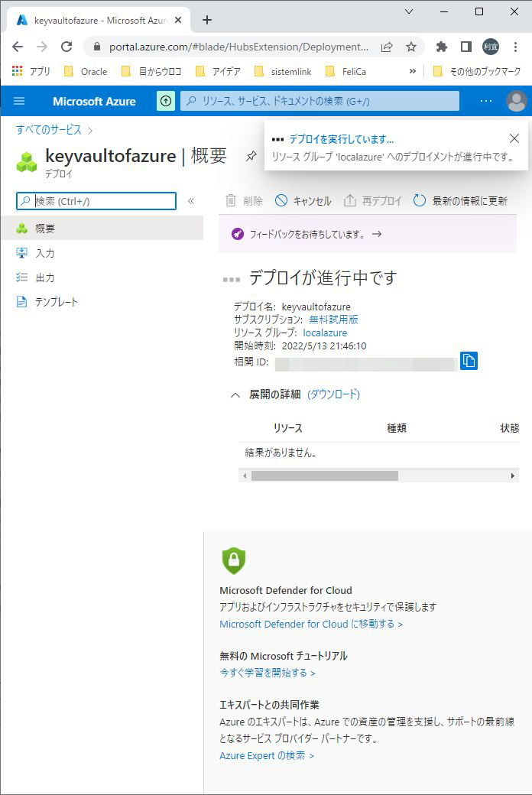Image resolution: width=532 pixels, height=795 pixels.
Task: Open Microsoft Defender for Cloud に移動する link
Action: tap(311, 624)
